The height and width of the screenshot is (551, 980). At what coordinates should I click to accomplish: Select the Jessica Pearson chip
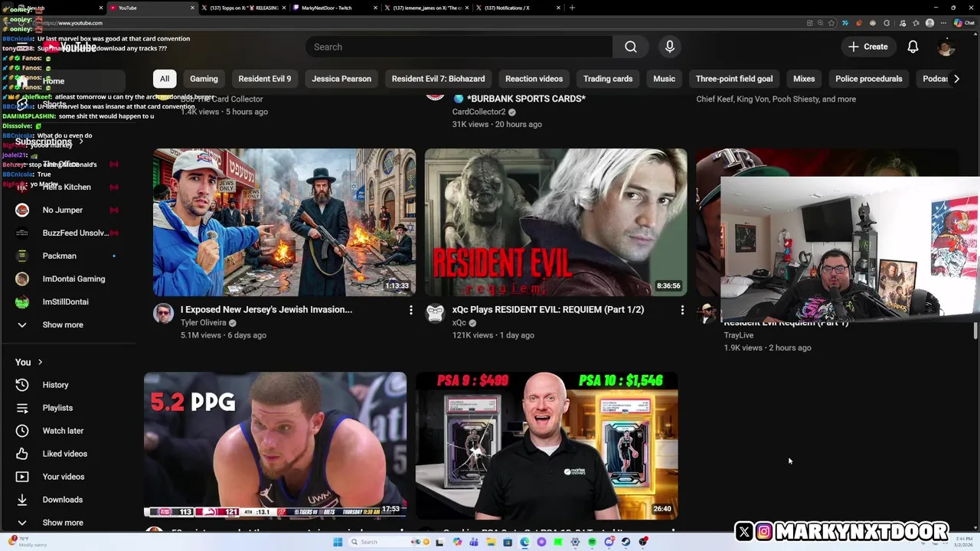pos(341,79)
